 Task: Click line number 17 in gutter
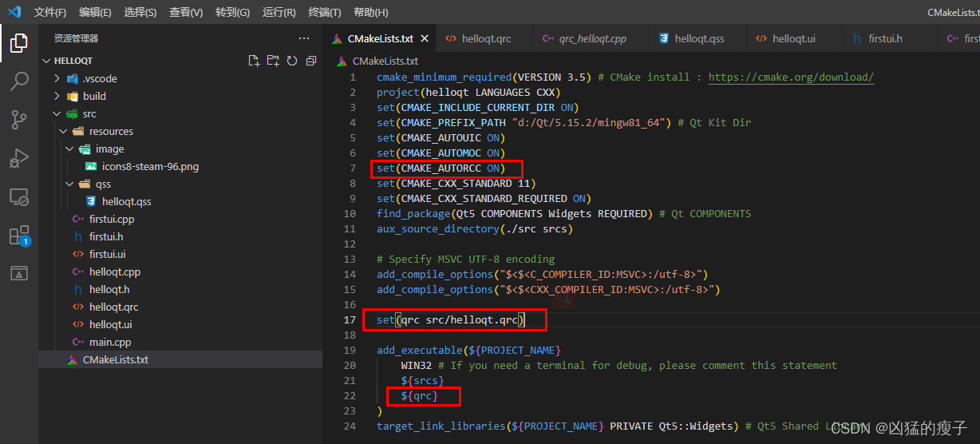coord(350,320)
